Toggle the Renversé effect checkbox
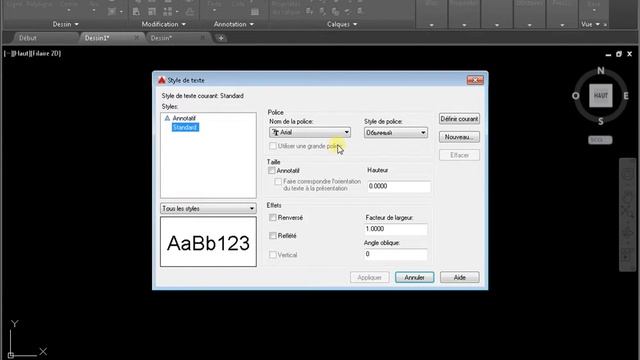Screen dimensions: 640x360 pyautogui.click(x=273, y=218)
